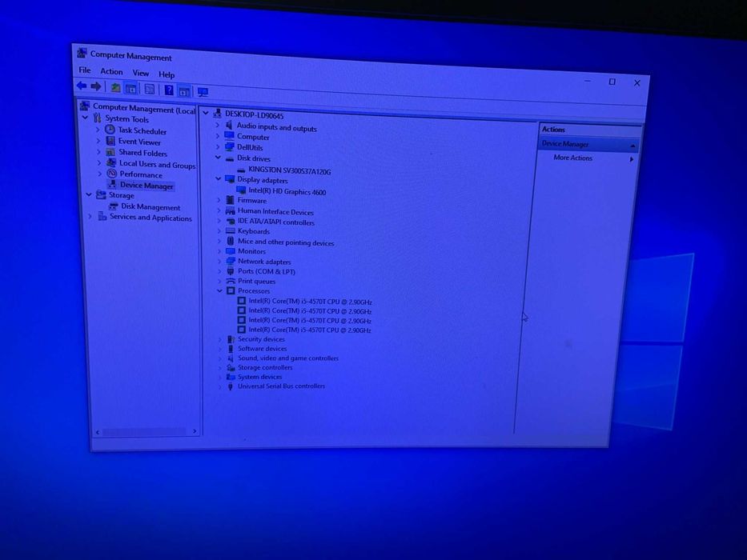Click the Security devices icon
Viewport: 747px width, 560px height.
(231, 339)
